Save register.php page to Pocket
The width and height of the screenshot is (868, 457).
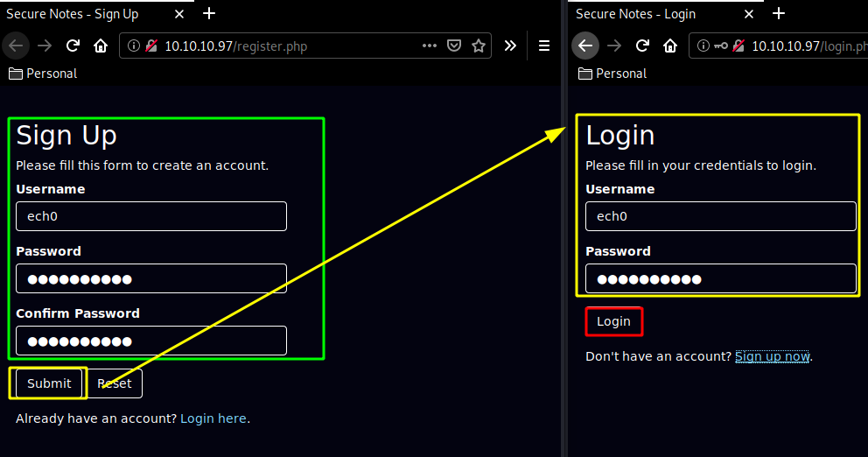tap(454, 46)
